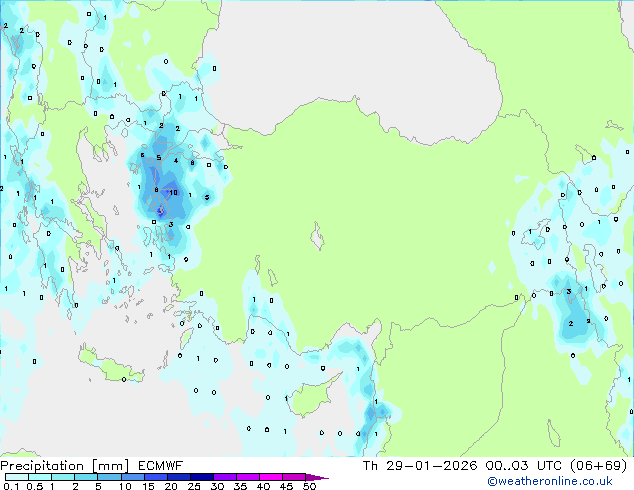Viewport: 634px width, 490px height.
Task: Select the 0.5–1 mm legend color box
Action: [x=40, y=477]
